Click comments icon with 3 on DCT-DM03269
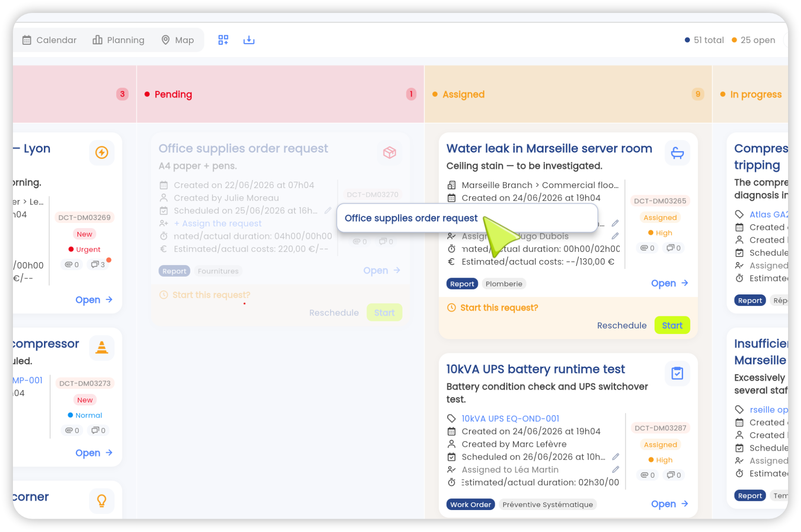 click(x=98, y=264)
